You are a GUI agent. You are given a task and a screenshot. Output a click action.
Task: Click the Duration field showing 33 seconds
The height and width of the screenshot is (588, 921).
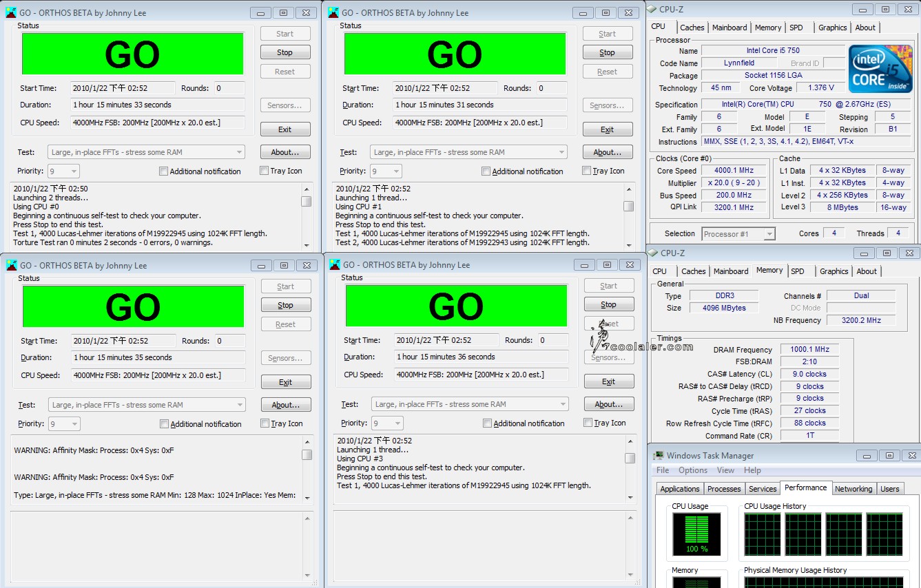[x=157, y=105]
